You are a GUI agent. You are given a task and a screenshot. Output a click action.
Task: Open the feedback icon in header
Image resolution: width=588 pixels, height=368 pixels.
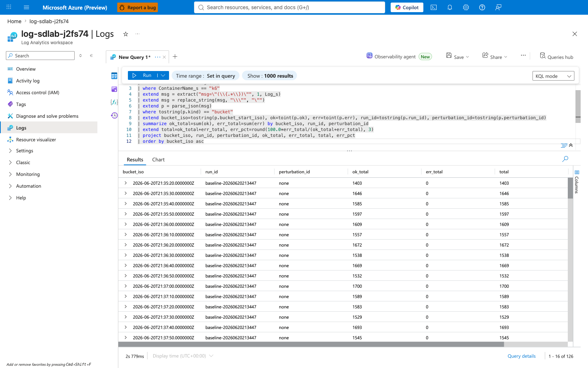click(498, 7)
